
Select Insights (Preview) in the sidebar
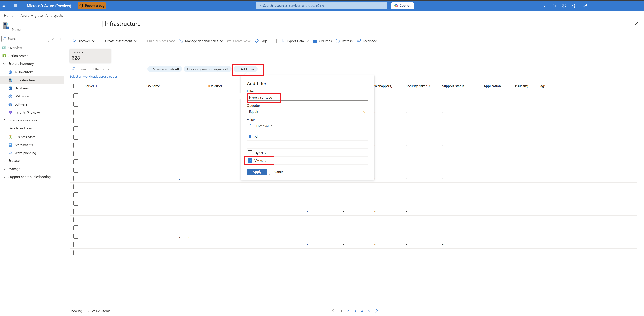27,112
